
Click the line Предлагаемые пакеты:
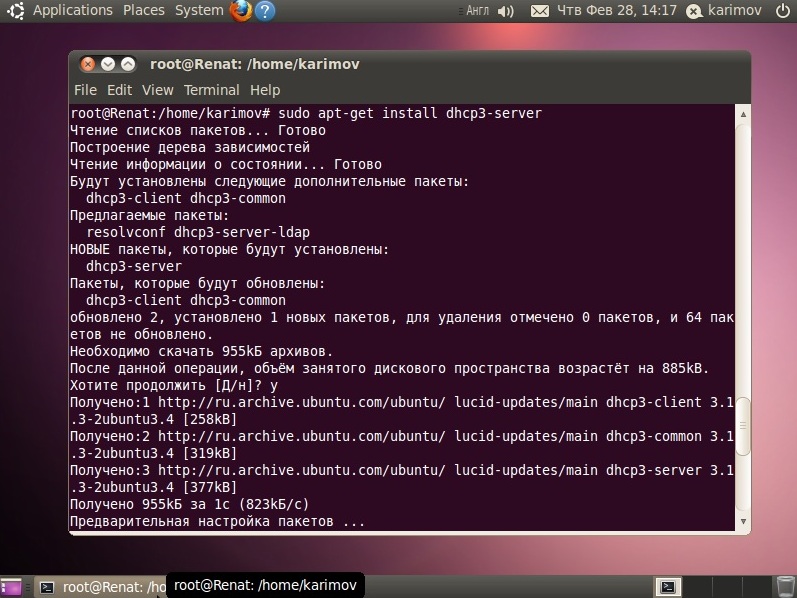149,215
